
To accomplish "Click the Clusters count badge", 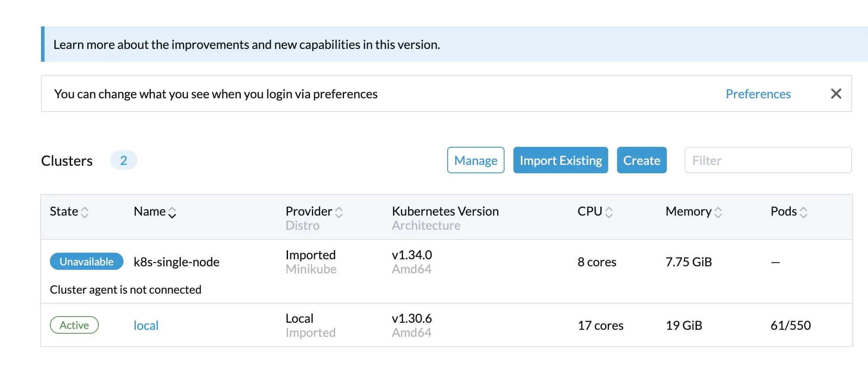I will click(123, 160).
